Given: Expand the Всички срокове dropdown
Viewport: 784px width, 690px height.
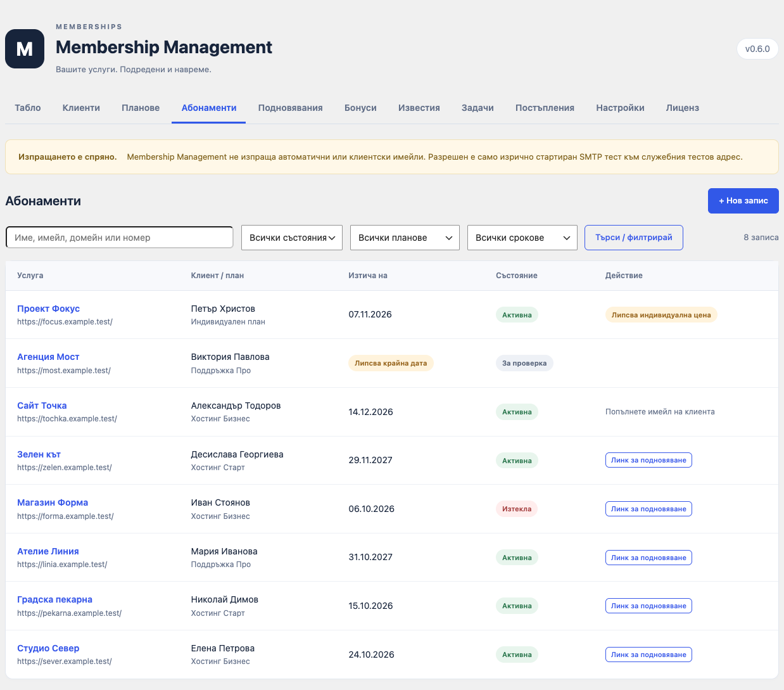Looking at the screenshot, I should [522, 238].
